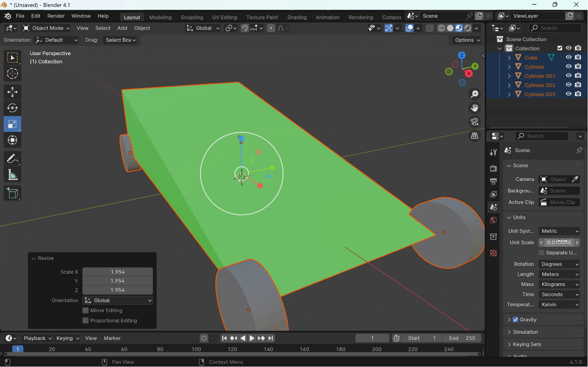Open the File menu
This screenshot has height=367, width=588.
point(20,16)
